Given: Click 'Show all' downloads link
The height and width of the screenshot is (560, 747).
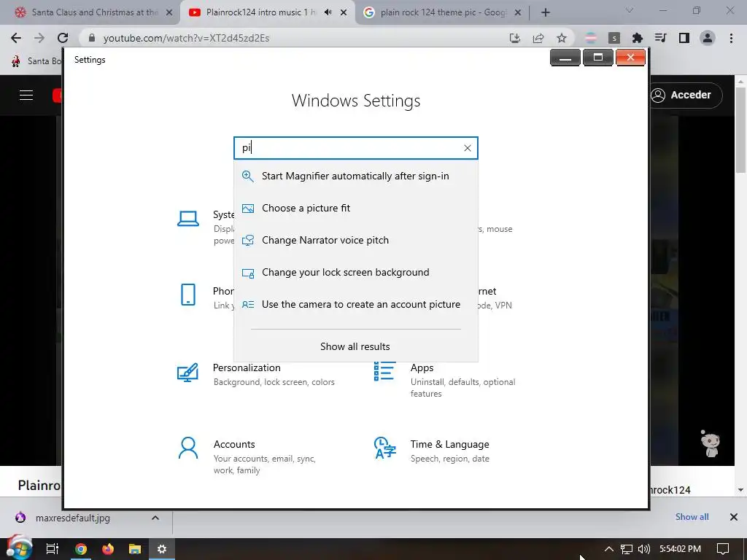Looking at the screenshot, I should click(x=692, y=517).
